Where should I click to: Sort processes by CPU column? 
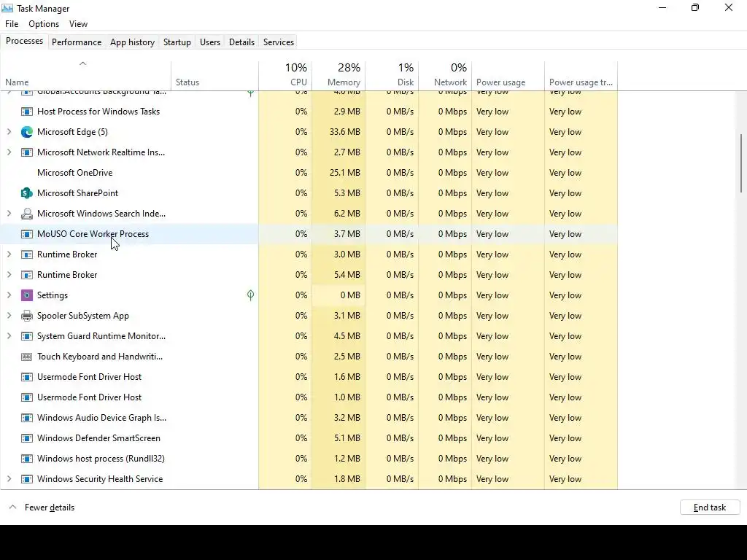[x=285, y=75]
